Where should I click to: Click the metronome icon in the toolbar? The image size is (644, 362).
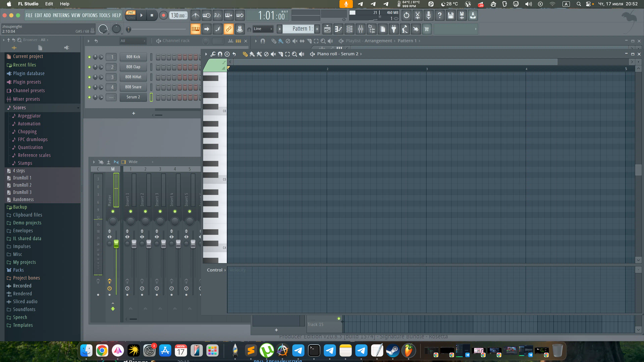(x=195, y=15)
